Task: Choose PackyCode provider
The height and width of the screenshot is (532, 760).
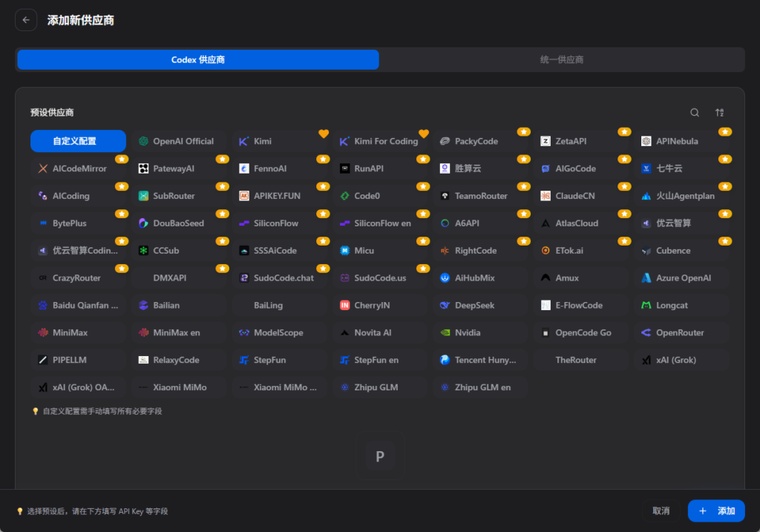Action: pyautogui.click(x=480, y=141)
